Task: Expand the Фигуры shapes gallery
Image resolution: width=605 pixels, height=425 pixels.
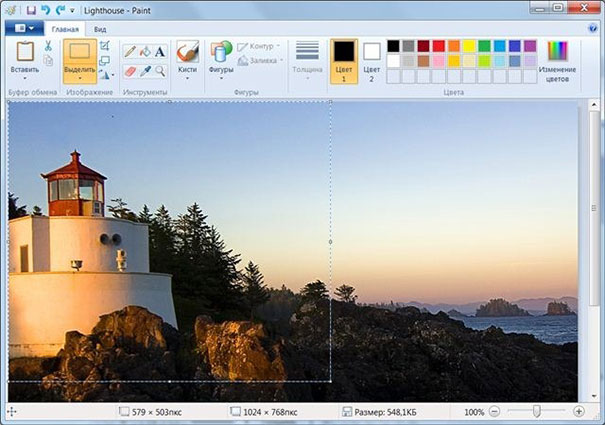Action: (x=220, y=77)
